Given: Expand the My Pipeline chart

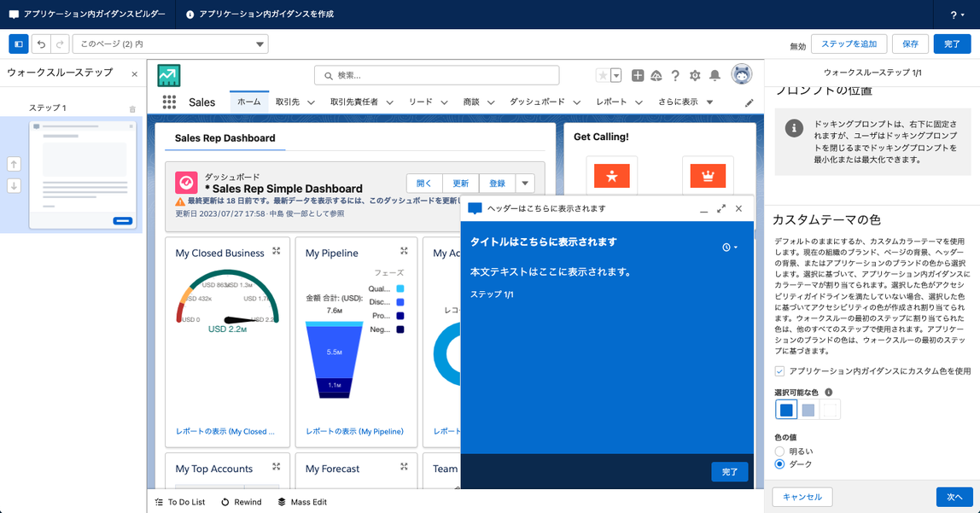Looking at the screenshot, I should pos(404,251).
